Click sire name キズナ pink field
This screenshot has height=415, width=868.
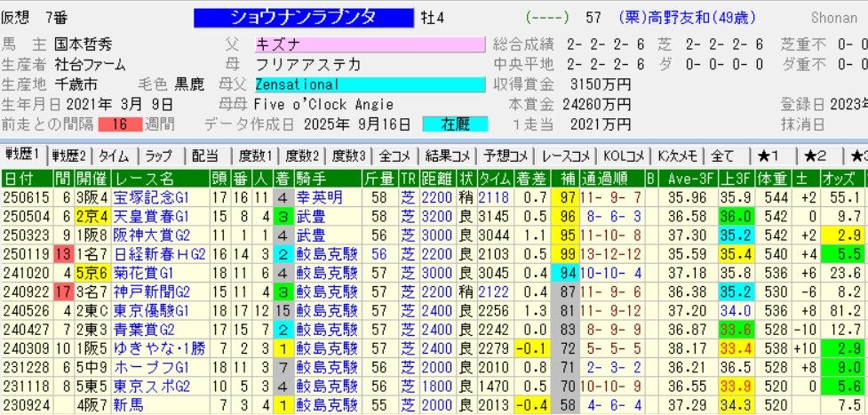pyautogui.click(x=369, y=44)
